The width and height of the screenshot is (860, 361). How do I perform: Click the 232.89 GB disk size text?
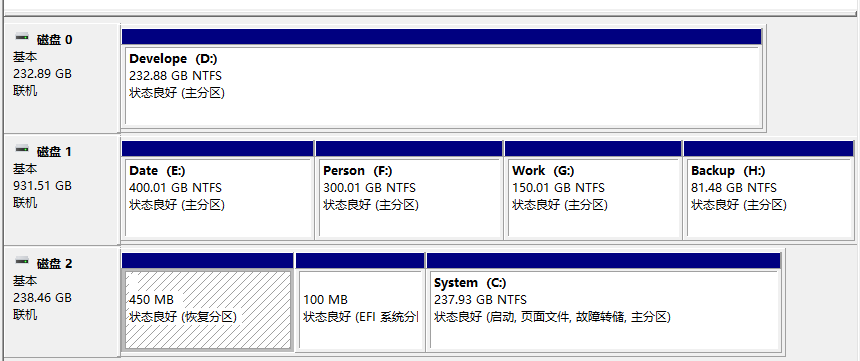tap(42, 74)
